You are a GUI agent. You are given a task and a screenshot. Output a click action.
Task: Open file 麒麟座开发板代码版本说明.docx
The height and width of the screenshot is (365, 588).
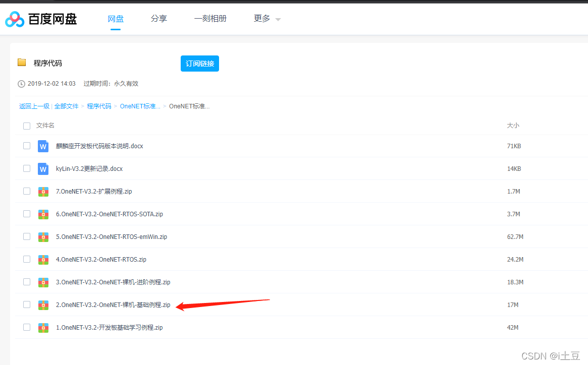tap(99, 146)
